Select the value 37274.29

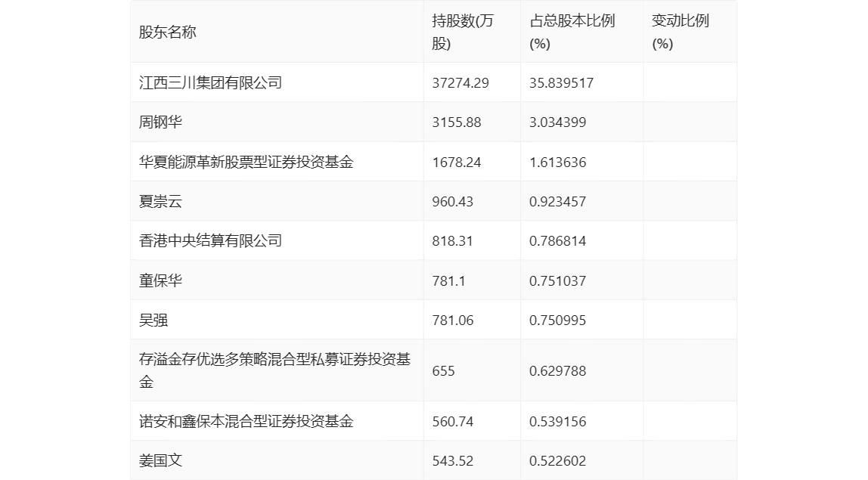460,83
